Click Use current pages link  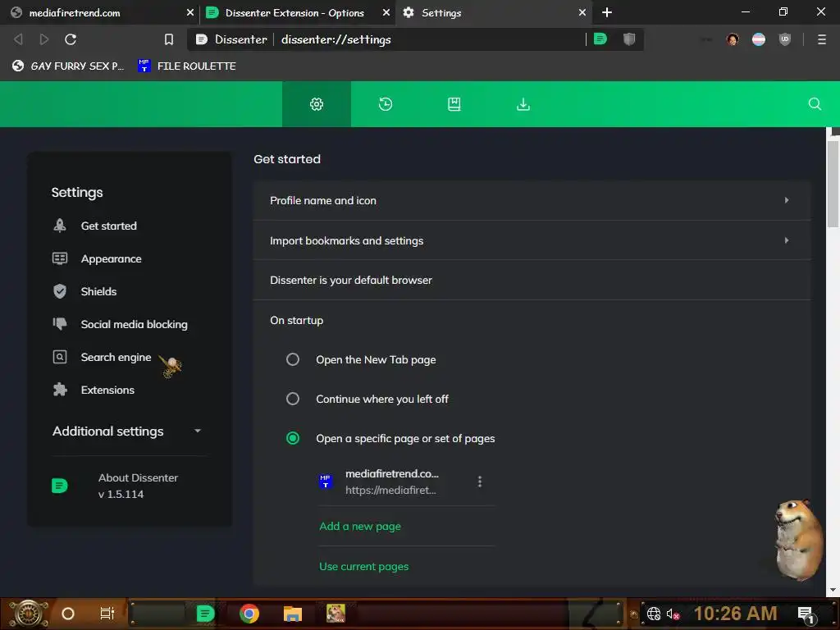tap(363, 566)
